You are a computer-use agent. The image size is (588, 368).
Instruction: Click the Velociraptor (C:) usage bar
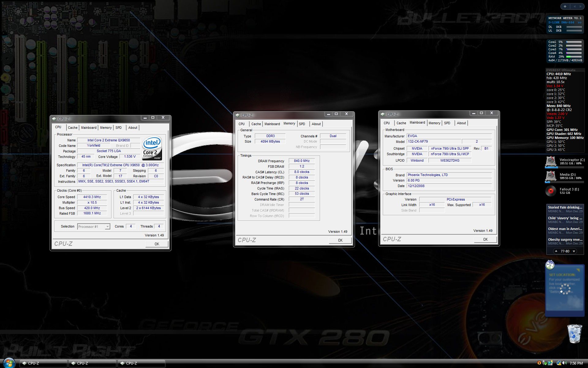(565, 167)
